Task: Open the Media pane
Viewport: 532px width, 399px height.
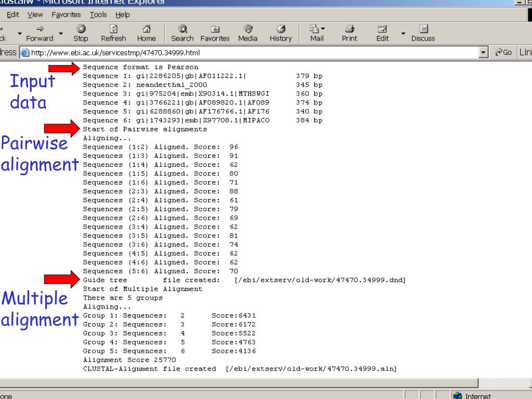Action: pyautogui.click(x=248, y=33)
